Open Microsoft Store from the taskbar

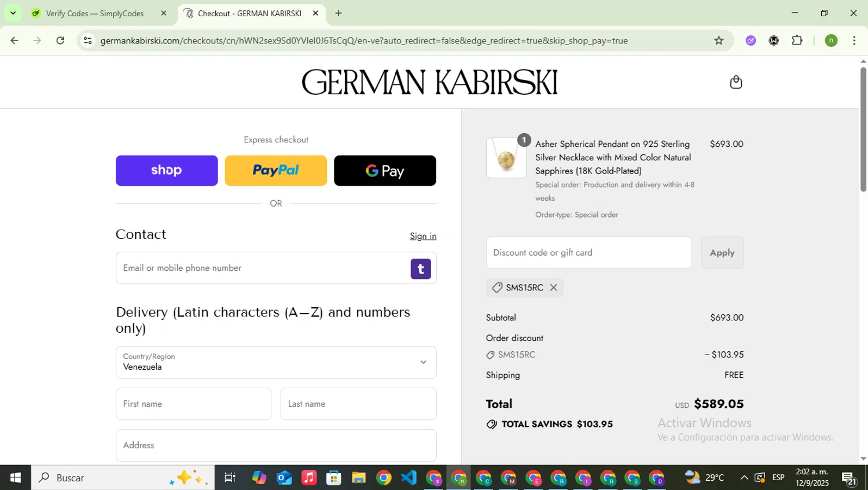(334, 477)
